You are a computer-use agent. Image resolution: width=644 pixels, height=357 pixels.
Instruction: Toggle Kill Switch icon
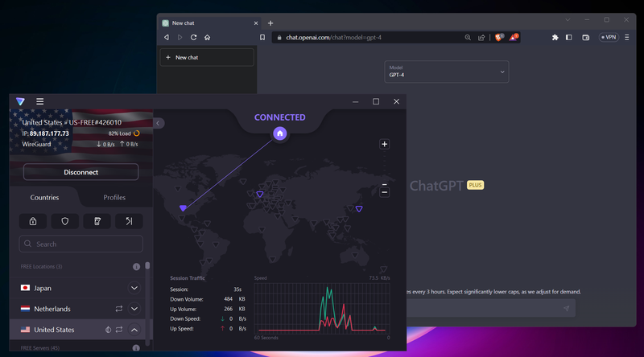(x=97, y=221)
